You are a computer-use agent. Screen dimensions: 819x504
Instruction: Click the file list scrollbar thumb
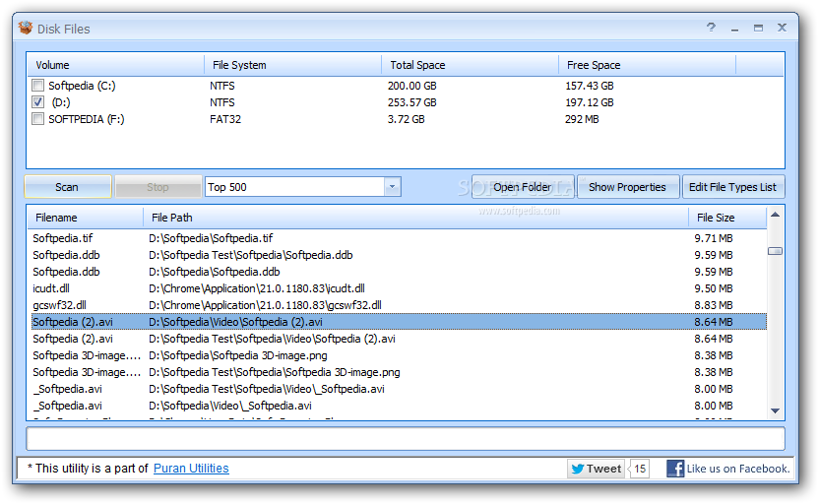point(775,251)
